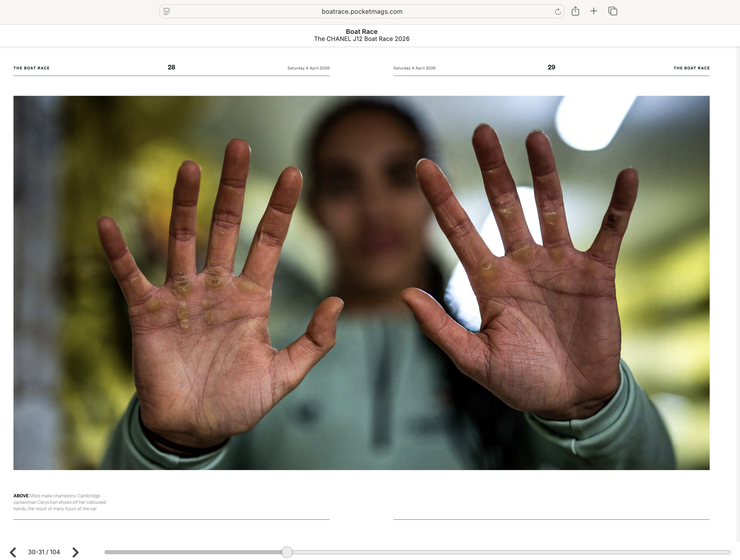Click the calloused hands photo
This screenshot has width=740, height=560.
(361, 283)
